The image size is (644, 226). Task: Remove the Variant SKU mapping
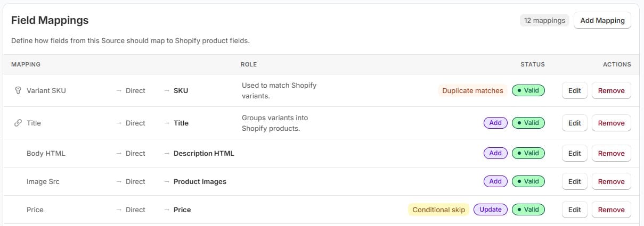point(611,90)
